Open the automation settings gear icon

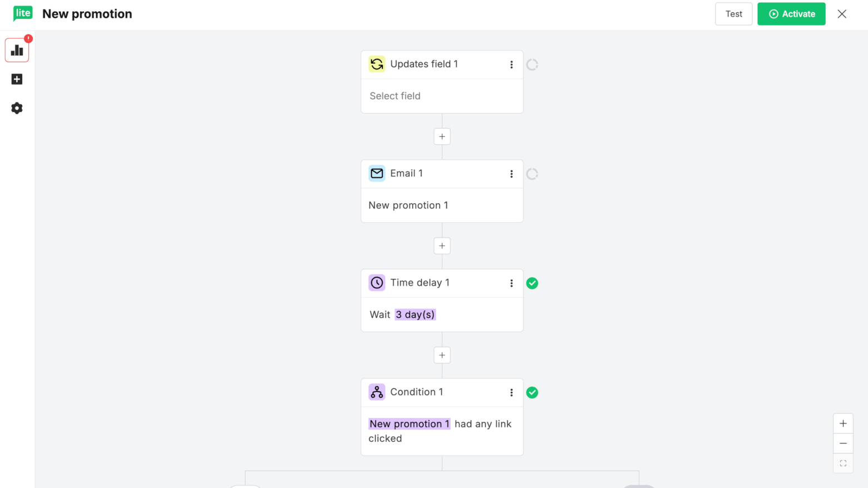click(x=17, y=108)
